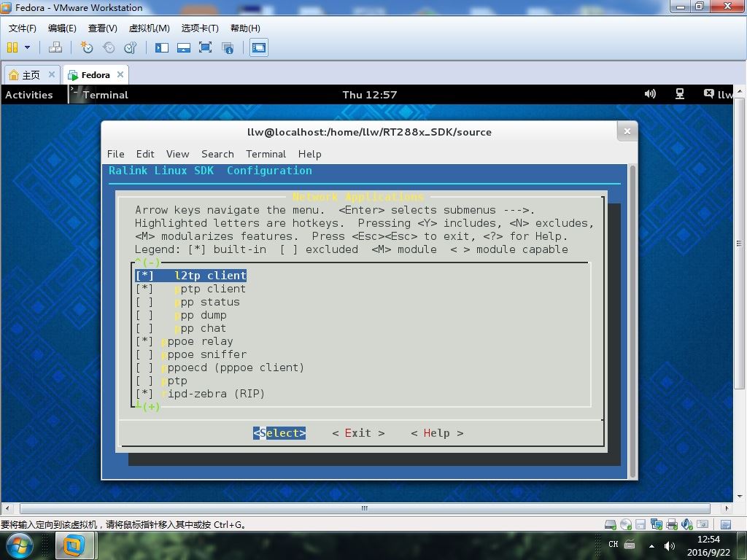Click the GNOME network status icon

[x=680, y=94]
